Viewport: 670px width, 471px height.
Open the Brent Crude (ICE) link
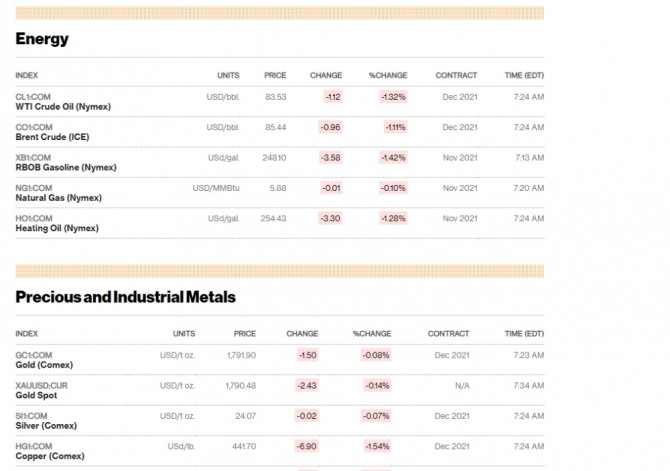pyautogui.click(x=52, y=137)
